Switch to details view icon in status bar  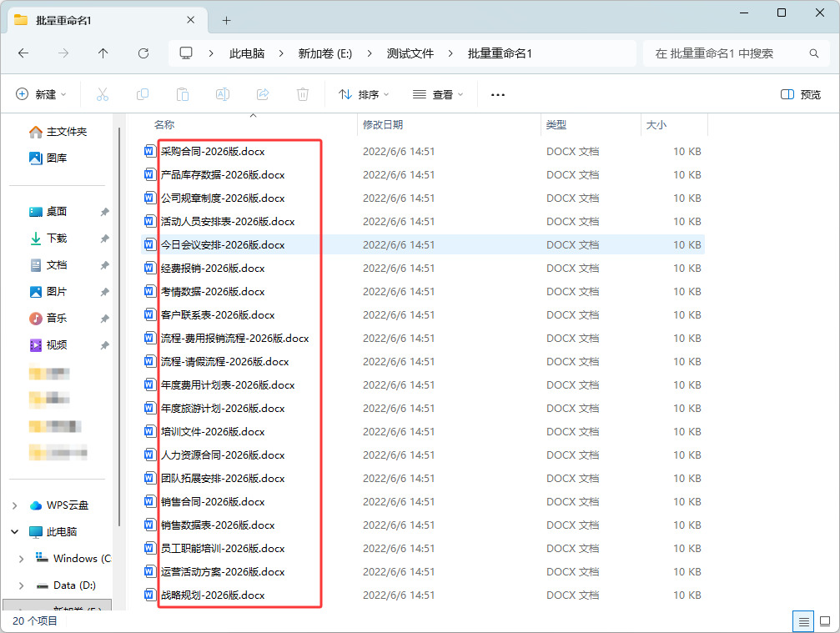tap(803, 622)
